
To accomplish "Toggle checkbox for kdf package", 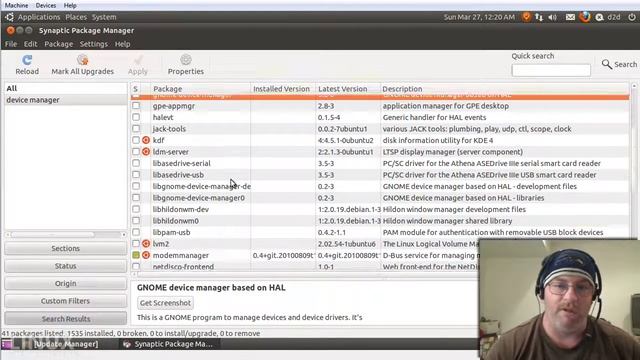I will [136, 140].
